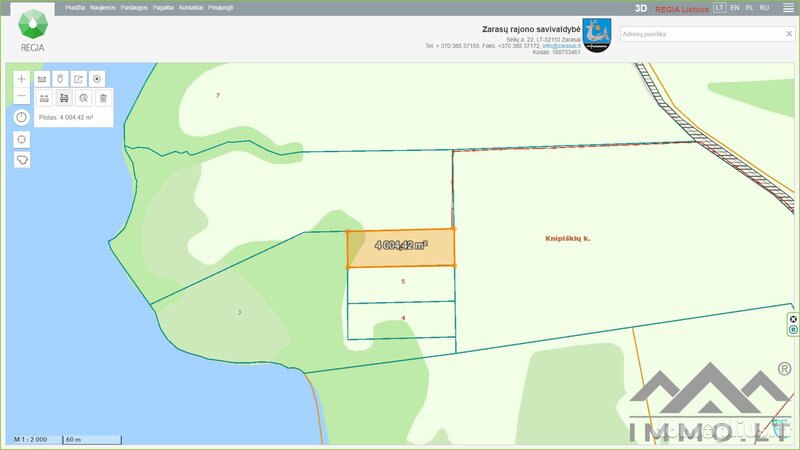Click the Lithuania outline full-extent icon
Image resolution: width=800 pixels, height=450 pixels.
tap(21, 160)
